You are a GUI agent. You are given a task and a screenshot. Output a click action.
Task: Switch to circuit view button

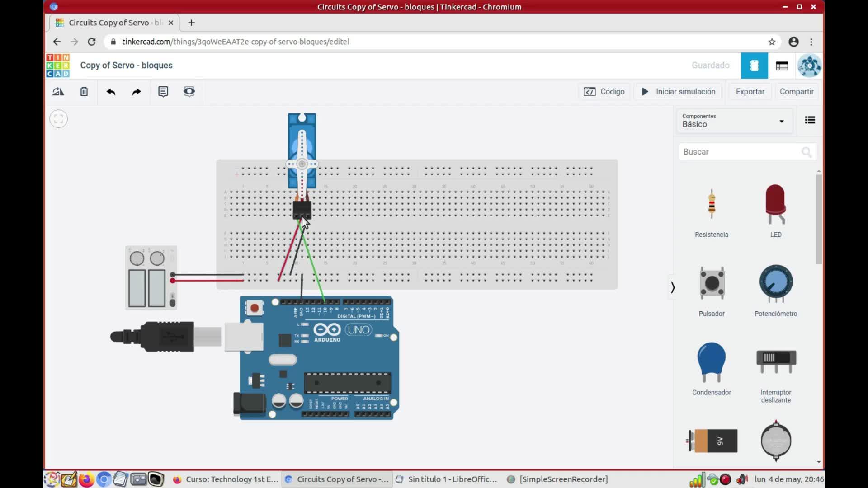point(754,66)
